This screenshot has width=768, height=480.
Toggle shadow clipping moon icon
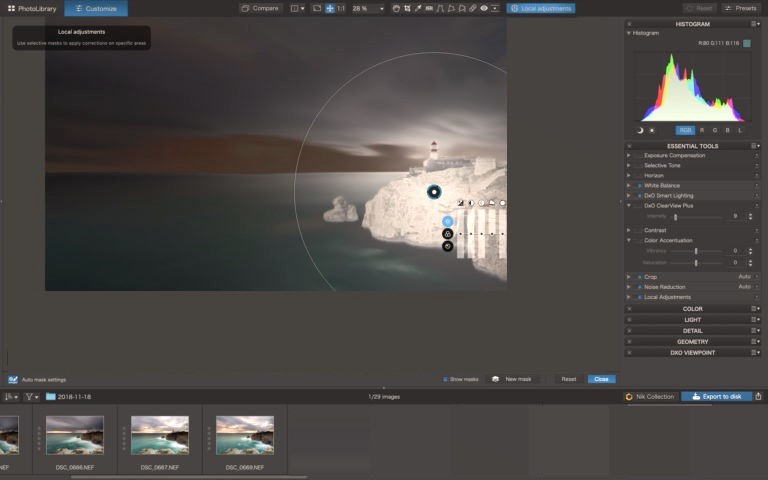[x=640, y=130]
